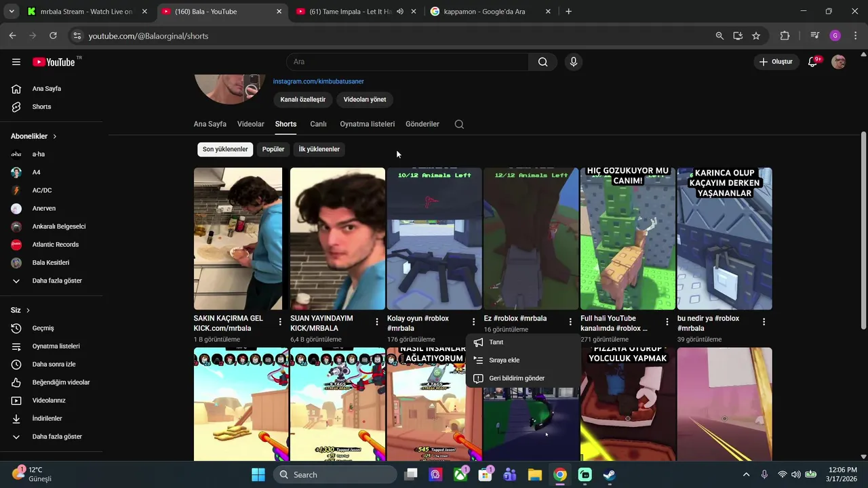This screenshot has height=488, width=868.
Task: Open Steam from the taskbar
Action: tap(610, 474)
